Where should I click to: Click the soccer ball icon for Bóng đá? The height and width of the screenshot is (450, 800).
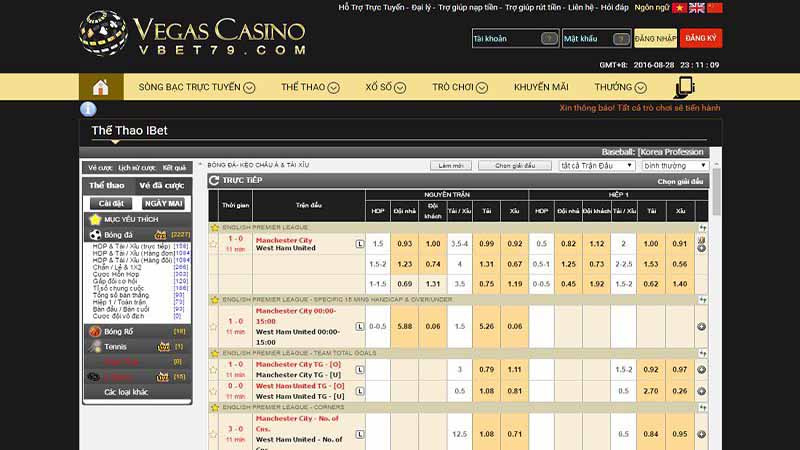[x=96, y=235]
